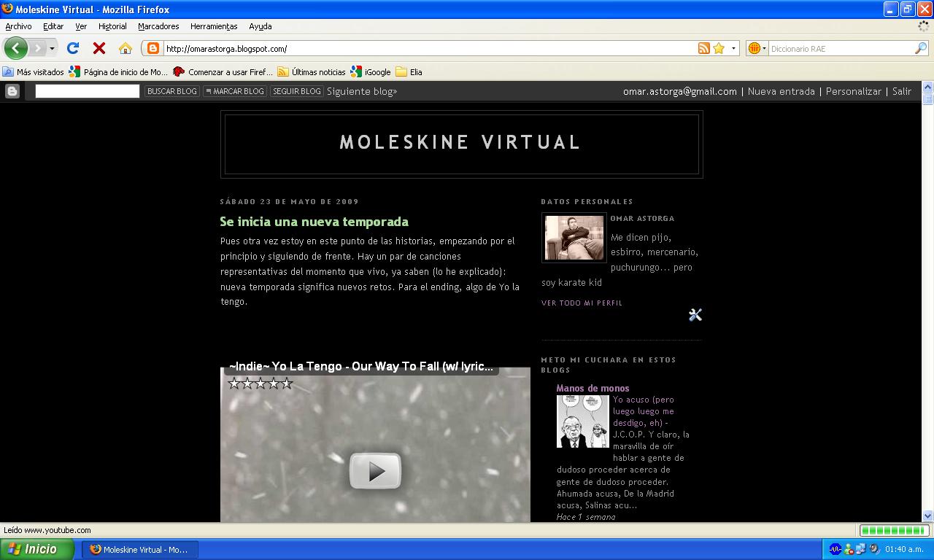This screenshot has height=560, width=934.
Task: Open the speaker volume tray icon
Action: (x=873, y=549)
